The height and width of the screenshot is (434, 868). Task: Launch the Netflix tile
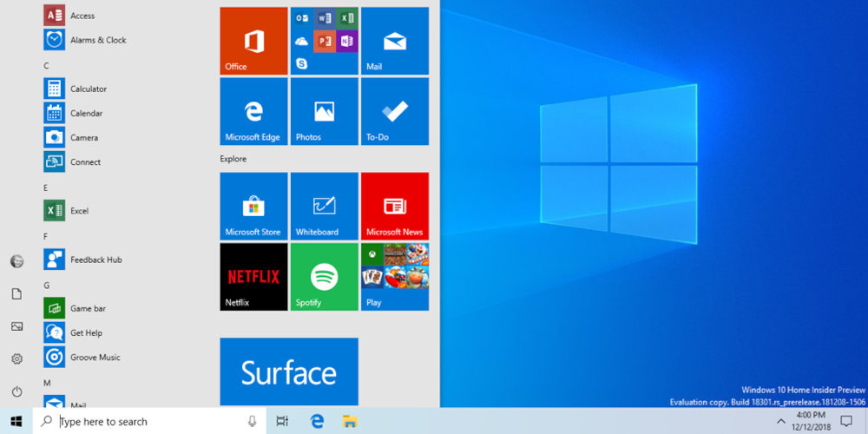point(253,277)
